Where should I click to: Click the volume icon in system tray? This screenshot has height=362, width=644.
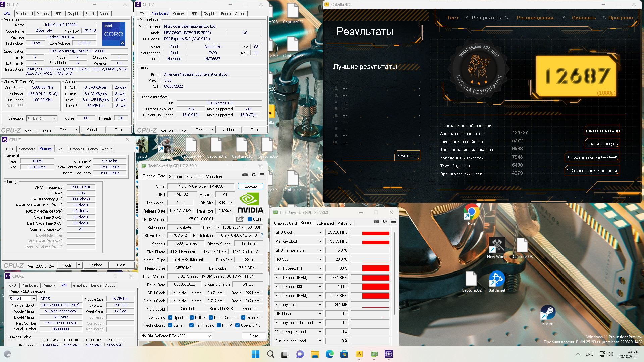610,354
